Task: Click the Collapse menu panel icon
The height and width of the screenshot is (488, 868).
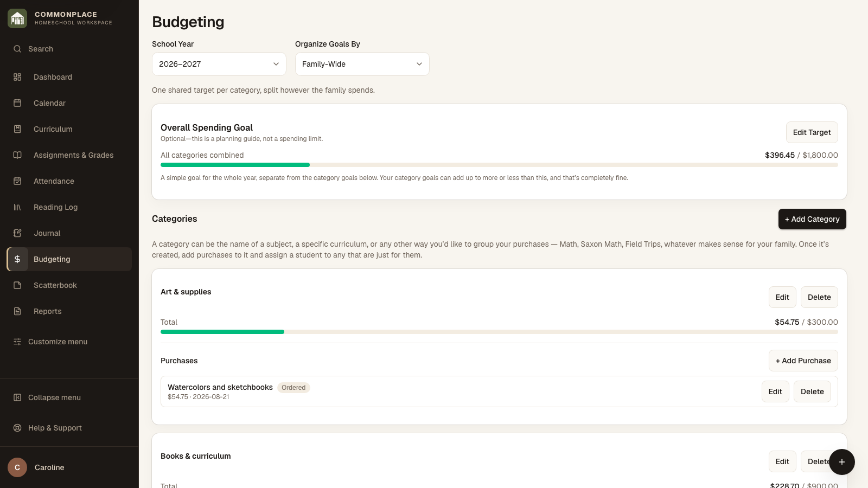Action: click(17, 397)
